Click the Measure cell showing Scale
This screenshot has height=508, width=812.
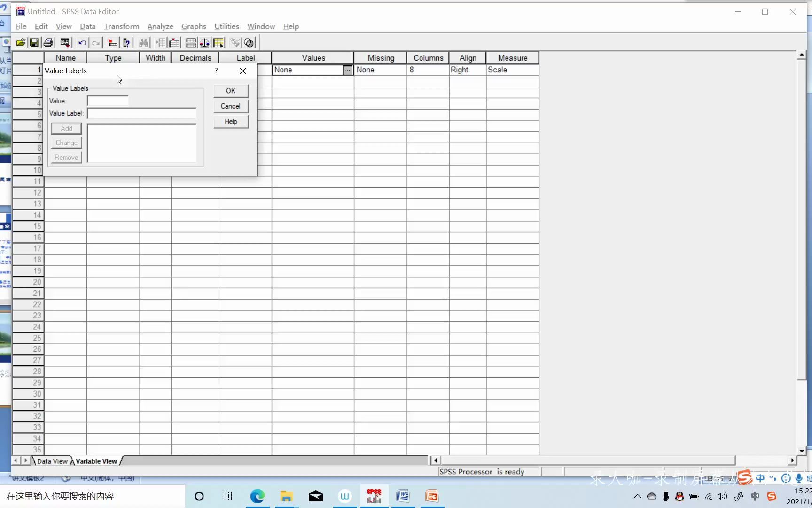point(513,70)
